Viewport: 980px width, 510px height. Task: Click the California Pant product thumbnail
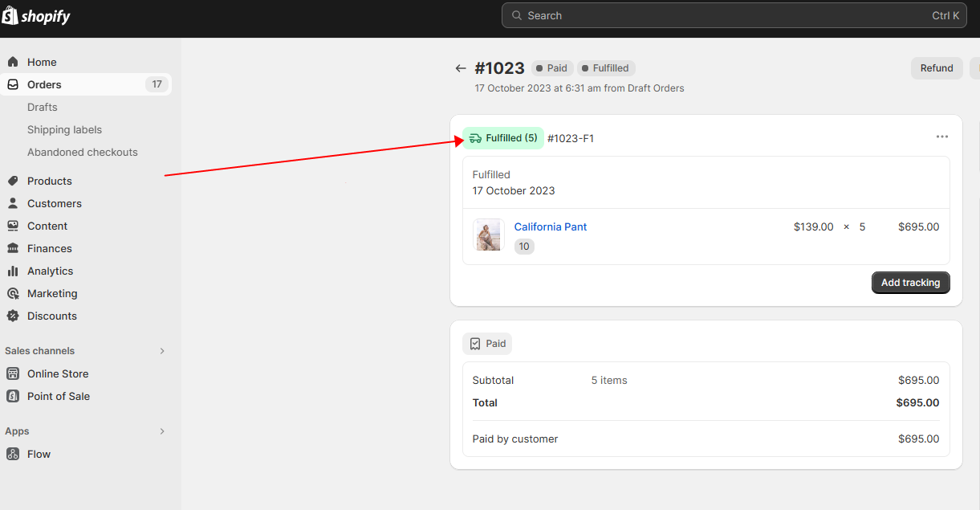coord(488,235)
